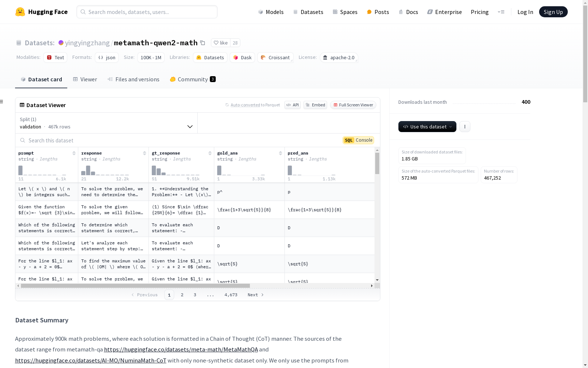Select the cell starting 'Let \( x \) and'
588x368 pixels.
click(47, 192)
